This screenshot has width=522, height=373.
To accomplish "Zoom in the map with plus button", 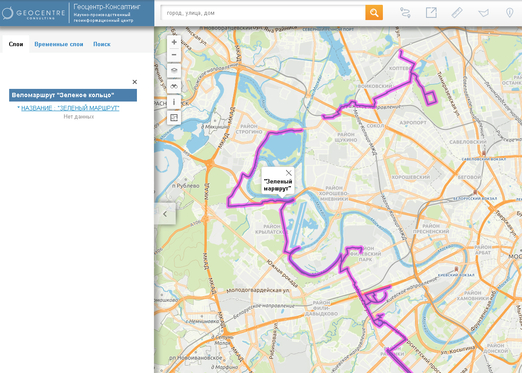I will (174, 42).
